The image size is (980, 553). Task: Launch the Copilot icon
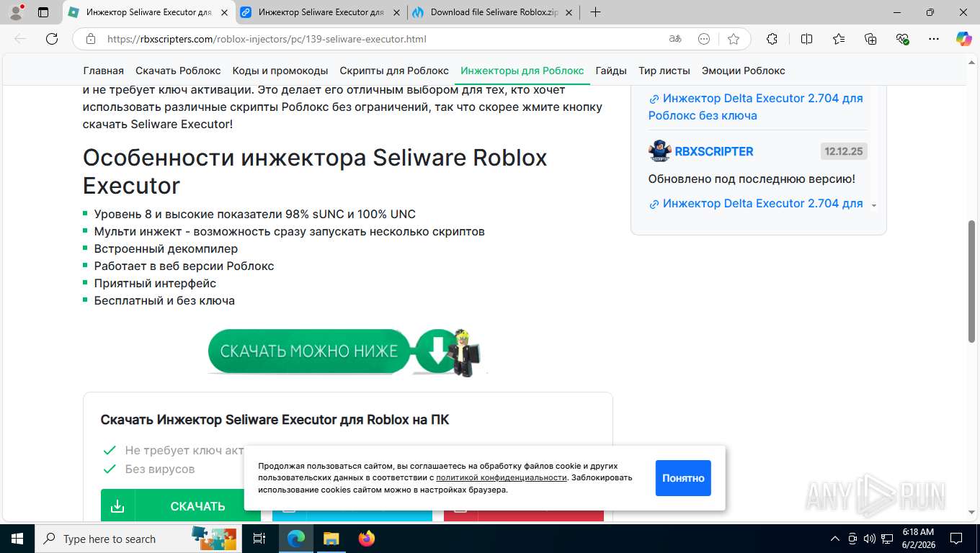click(963, 39)
